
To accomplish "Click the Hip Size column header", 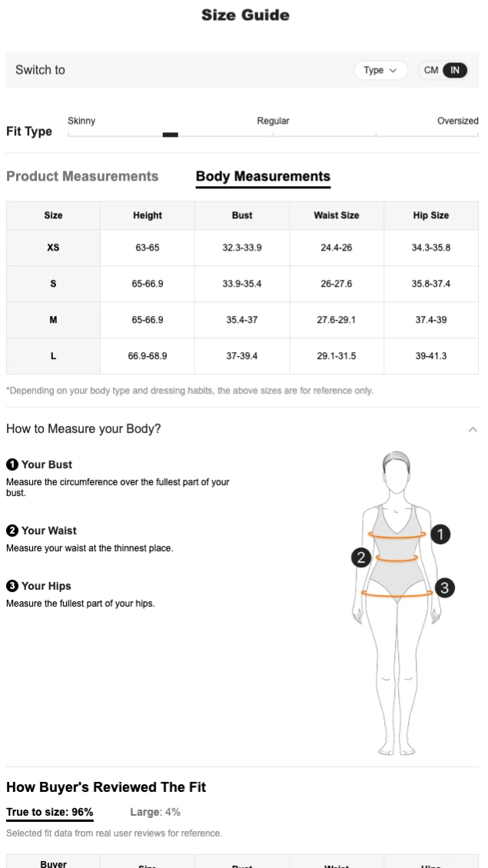I will point(431,215).
